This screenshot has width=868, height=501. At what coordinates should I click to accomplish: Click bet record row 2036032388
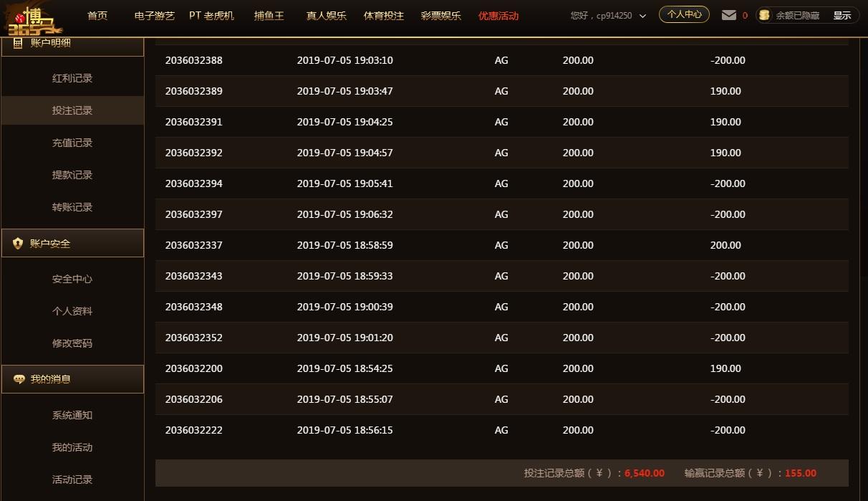tap(193, 60)
